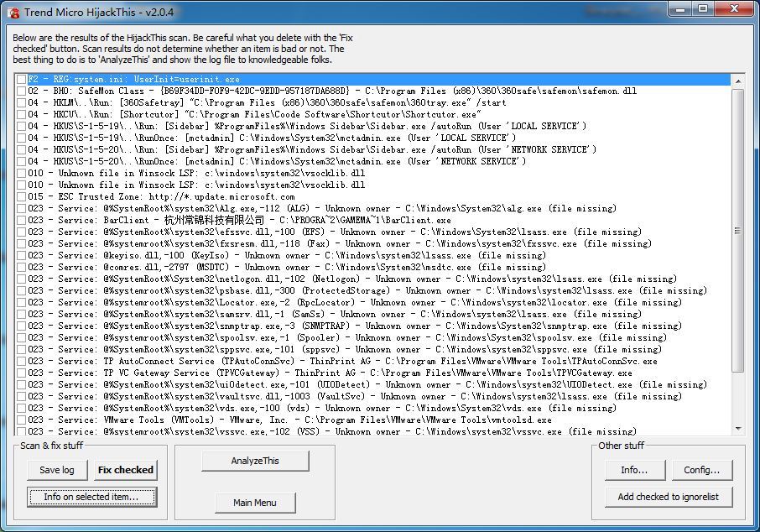Select the 360Safetray HKLM Run entry checkbox
The image size is (760, 532).
(x=20, y=102)
